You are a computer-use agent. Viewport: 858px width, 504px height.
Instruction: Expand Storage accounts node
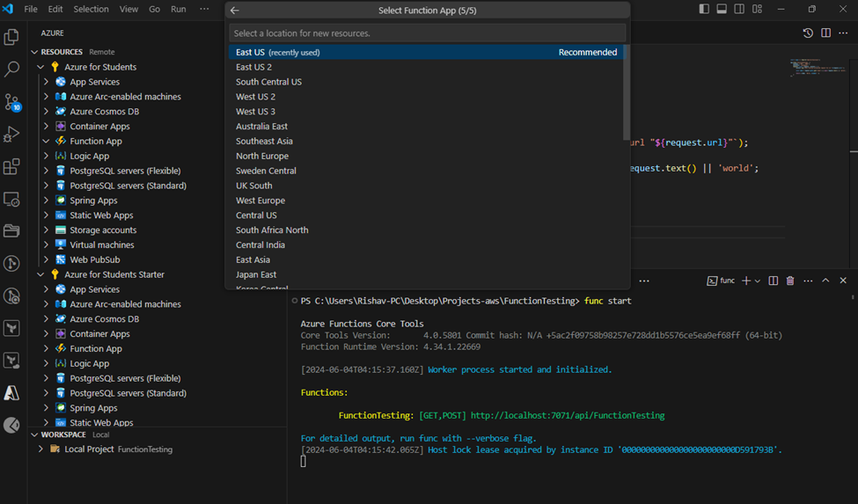pyautogui.click(x=46, y=230)
